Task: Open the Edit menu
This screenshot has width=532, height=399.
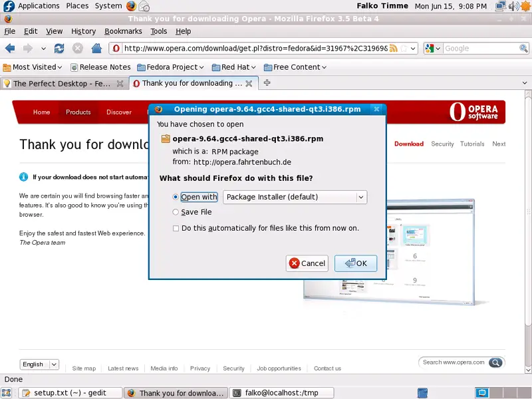Action: tap(31, 31)
